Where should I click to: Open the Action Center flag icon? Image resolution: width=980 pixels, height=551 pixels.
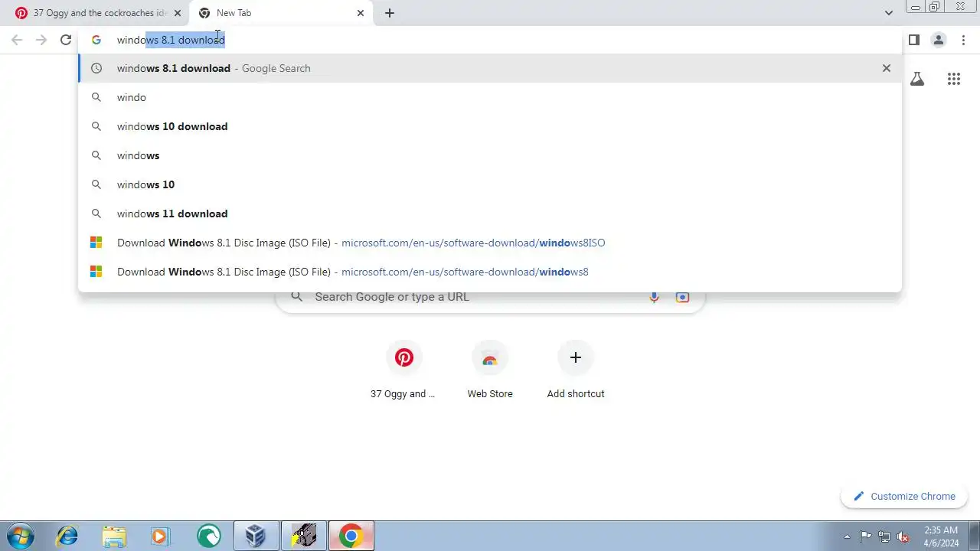click(865, 536)
